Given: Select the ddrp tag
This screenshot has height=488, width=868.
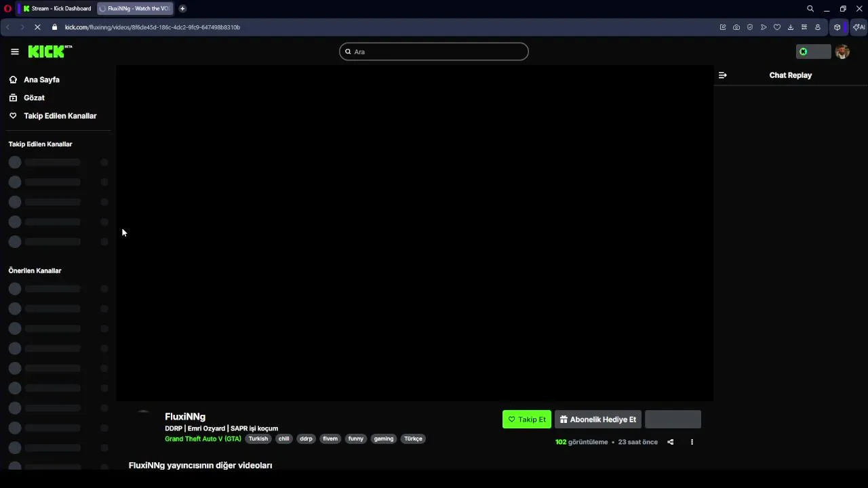Looking at the screenshot, I should point(307,439).
